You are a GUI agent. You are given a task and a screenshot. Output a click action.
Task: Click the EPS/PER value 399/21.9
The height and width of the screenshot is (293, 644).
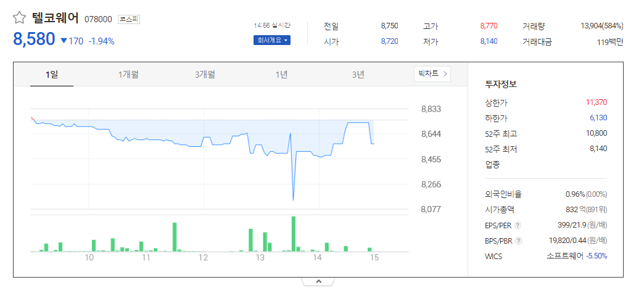coord(571,225)
